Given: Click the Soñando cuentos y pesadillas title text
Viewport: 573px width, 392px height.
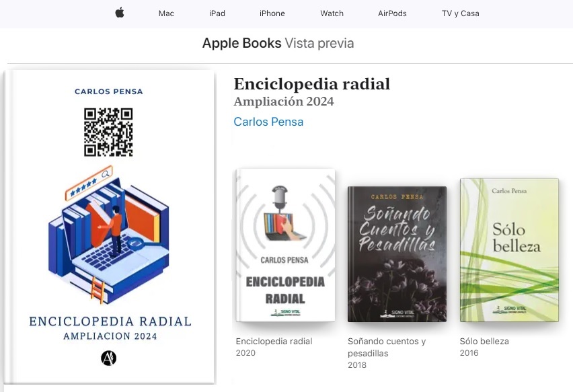Looking at the screenshot, I should pyautogui.click(x=387, y=347).
